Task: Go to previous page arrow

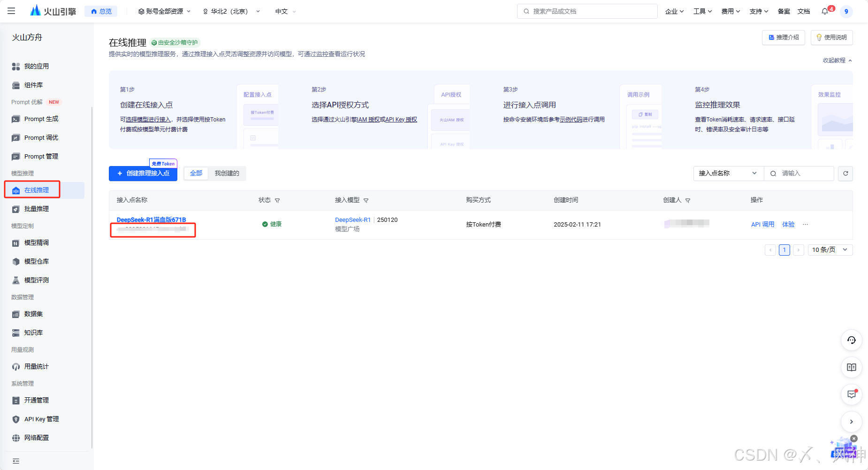Action: [x=770, y=250]
